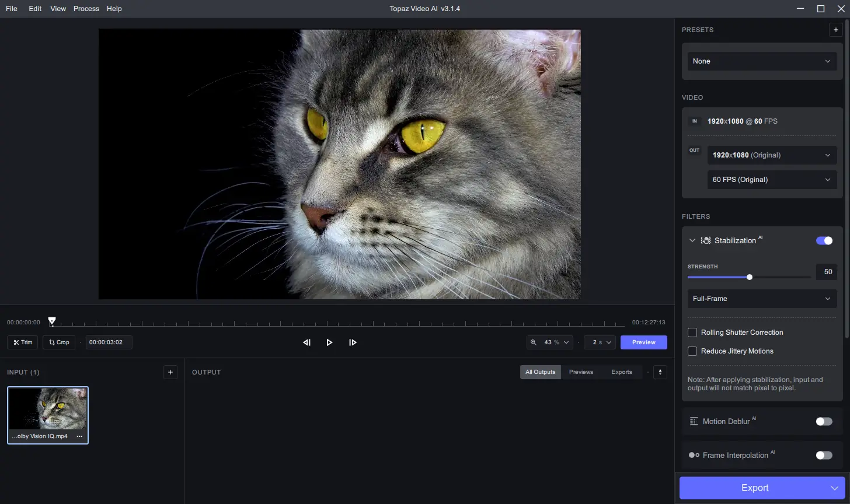Click the IN badge in the Video section
Screen dimensions: 850x504
[x=695, y=121]
